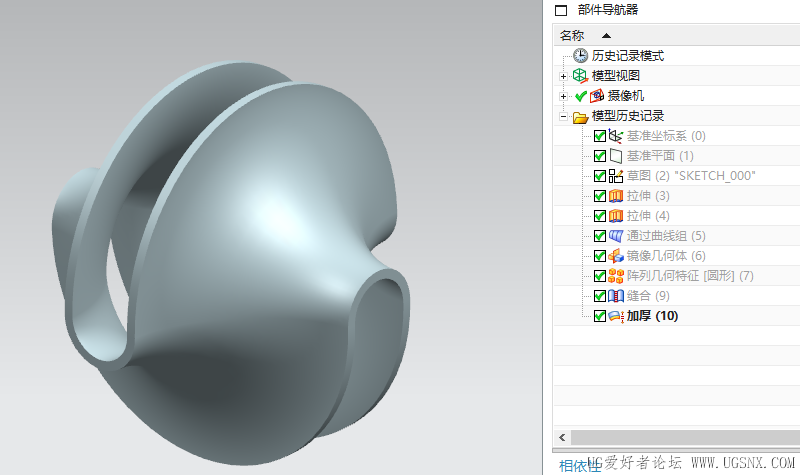
Task: Sort by the 名称 column header
Action: pyautogui.click(x=572, y=35)
